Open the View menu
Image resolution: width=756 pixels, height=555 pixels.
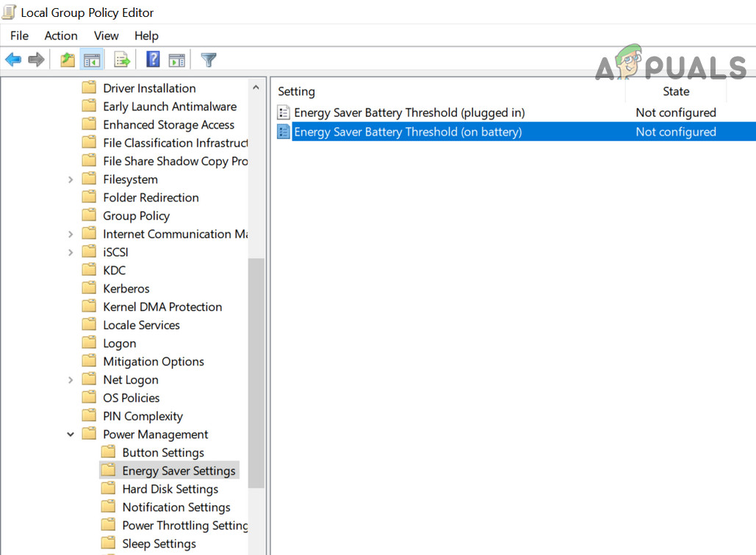click(106, 36)
